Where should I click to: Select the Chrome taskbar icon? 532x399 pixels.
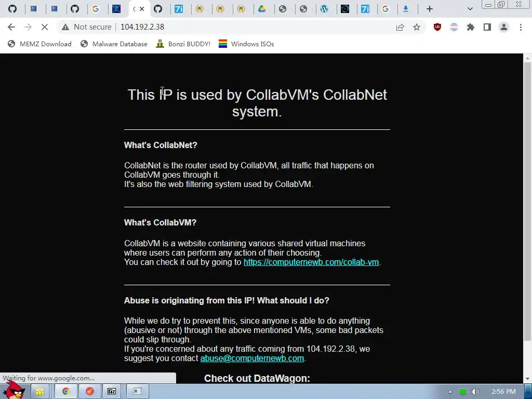click(x=66, y=392)
